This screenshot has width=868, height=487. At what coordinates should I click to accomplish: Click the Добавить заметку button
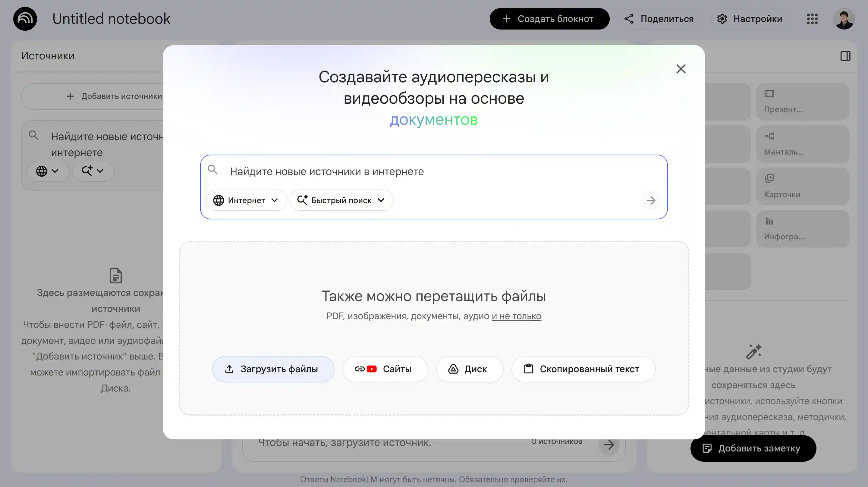coord(753,448)
